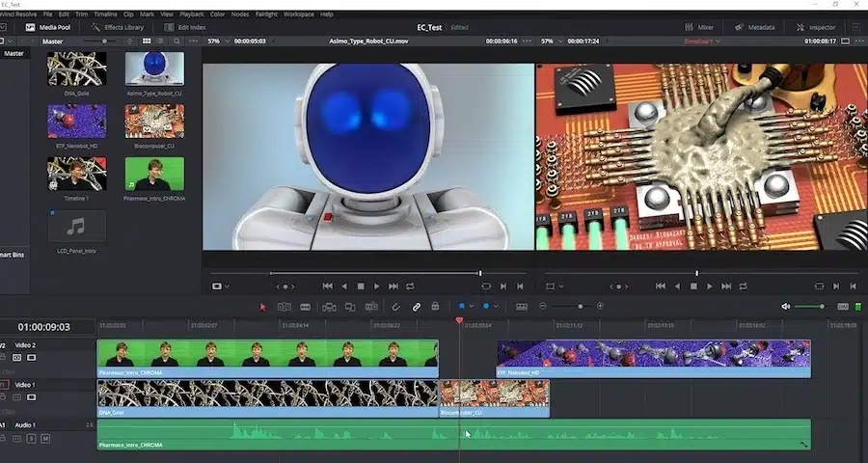Open the source viewer zoom percentage dropdown
868x463 pixels.
click(218, 41)
